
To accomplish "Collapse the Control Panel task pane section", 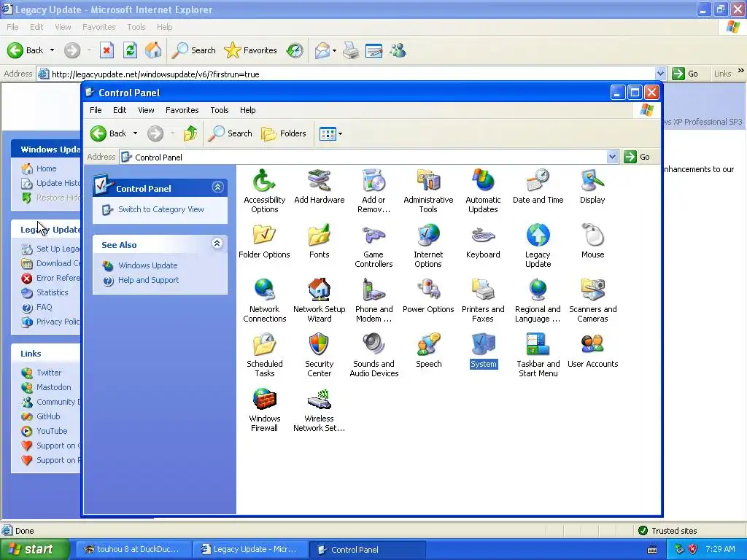I will tap(217, 187).
